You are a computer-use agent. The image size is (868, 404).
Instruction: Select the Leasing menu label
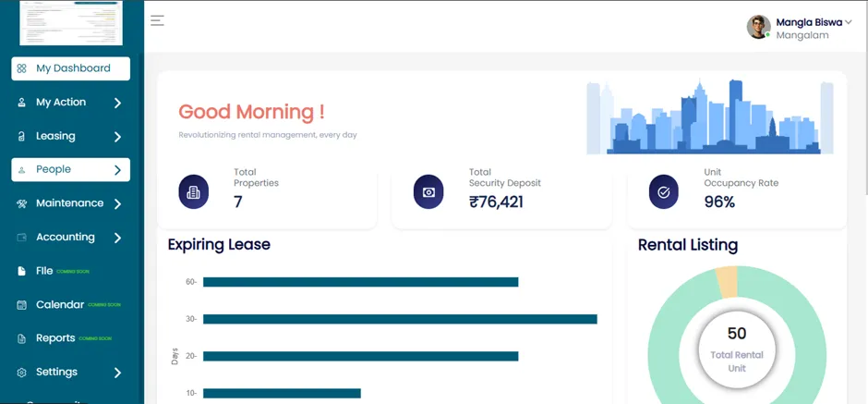pos(55,136)
